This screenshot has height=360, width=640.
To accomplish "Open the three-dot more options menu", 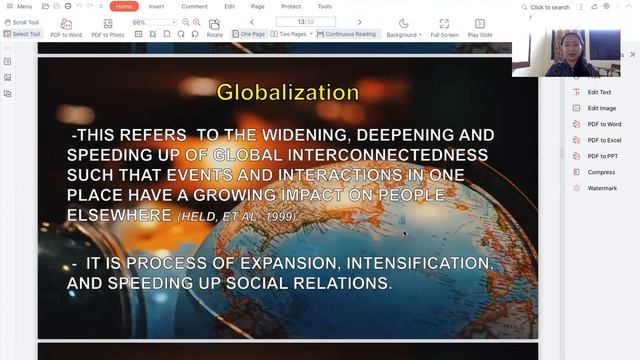I will pos(581,7).
